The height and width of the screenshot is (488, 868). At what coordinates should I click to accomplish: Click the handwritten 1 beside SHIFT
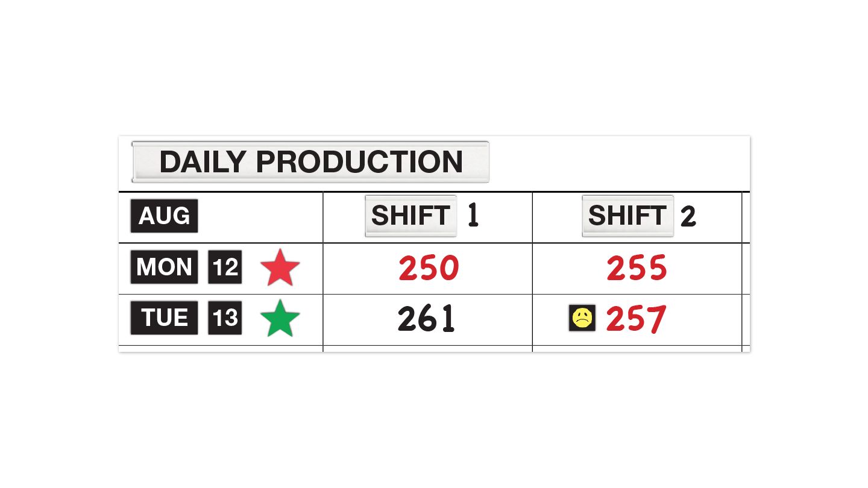click(473, 216)
